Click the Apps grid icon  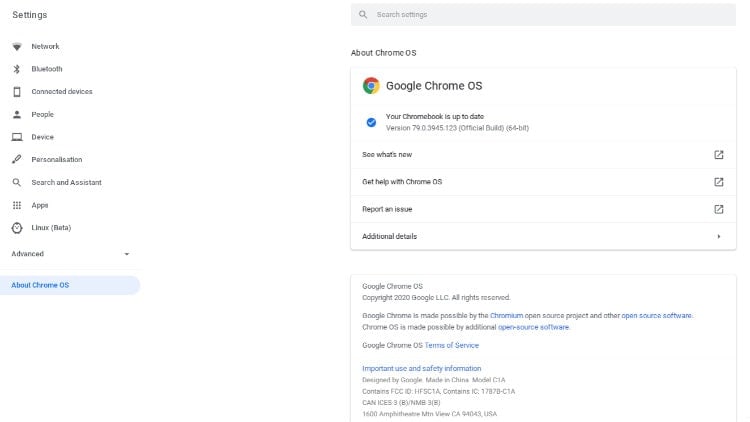(17, 205)
